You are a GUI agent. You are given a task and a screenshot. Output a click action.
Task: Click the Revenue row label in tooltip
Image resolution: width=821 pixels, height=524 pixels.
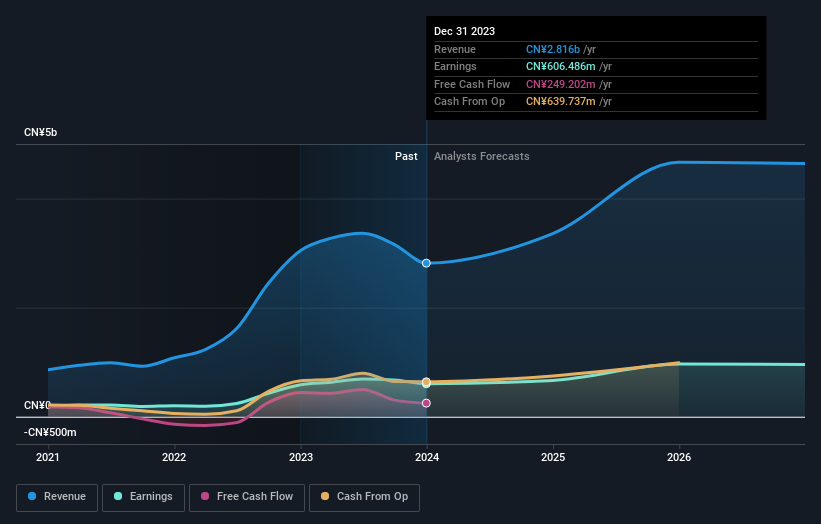455,49
